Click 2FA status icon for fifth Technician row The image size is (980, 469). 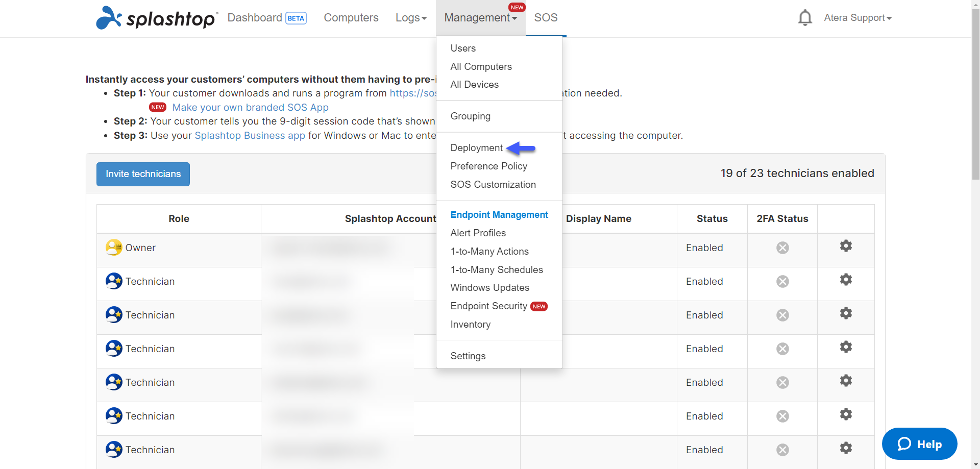click(782, 416)
